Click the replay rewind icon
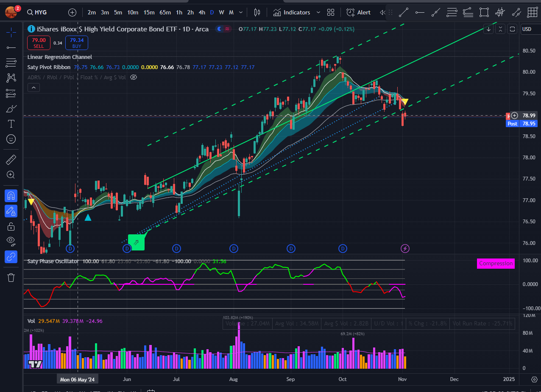 tap(382, 12)
